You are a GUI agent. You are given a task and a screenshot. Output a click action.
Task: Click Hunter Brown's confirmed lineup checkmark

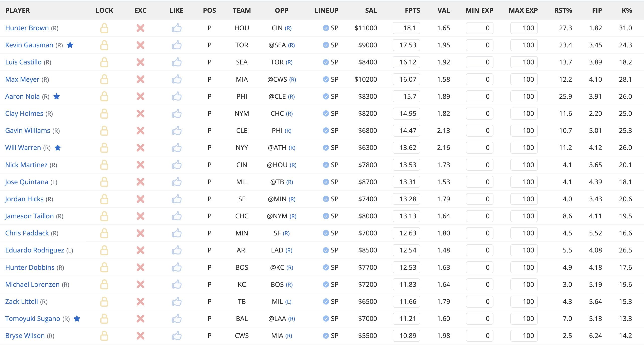[x=326, y=28]
